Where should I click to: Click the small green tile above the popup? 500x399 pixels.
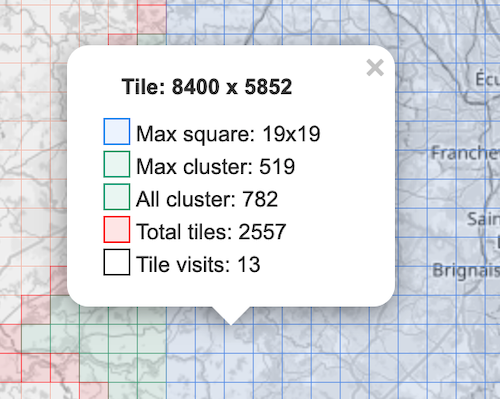click(x=152, y=39)
